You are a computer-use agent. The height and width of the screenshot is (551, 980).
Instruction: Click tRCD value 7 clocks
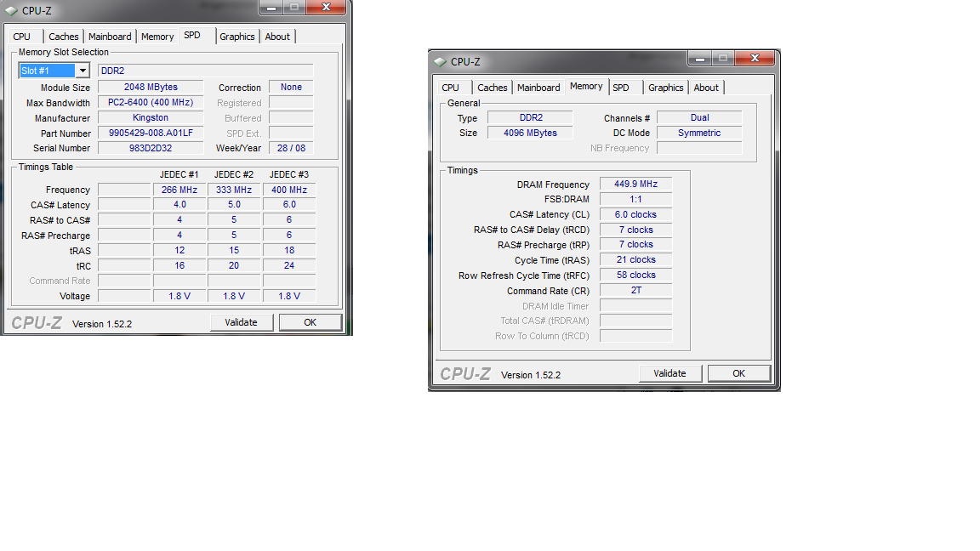click(x=635, y=230)
